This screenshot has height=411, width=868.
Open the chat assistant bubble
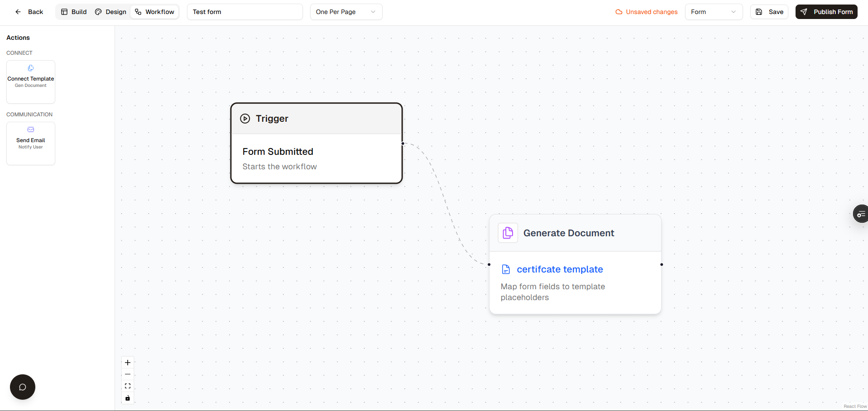click(x=22, y=387)
